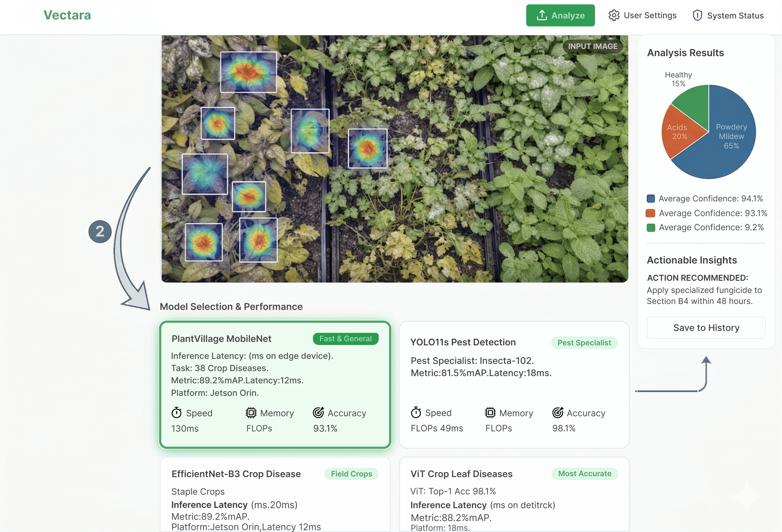
Task: Click the Speed stopwatch icon in PlantVillage card
Action: pos(177,412)
